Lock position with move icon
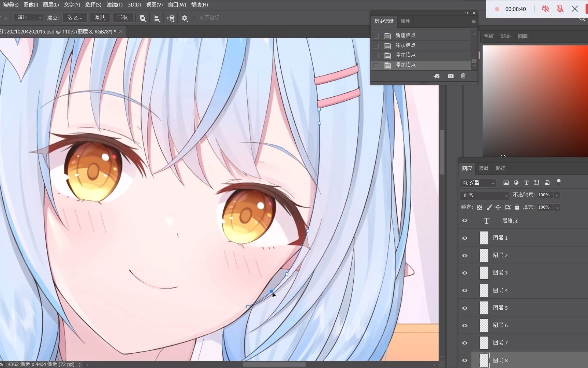Image resolution: width=588 pixels, height=368 pixels. [x=498, y=207]
